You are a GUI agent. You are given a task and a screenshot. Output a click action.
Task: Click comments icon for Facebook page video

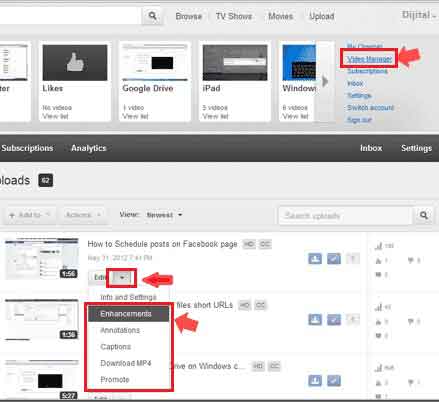tap(378, 275)
